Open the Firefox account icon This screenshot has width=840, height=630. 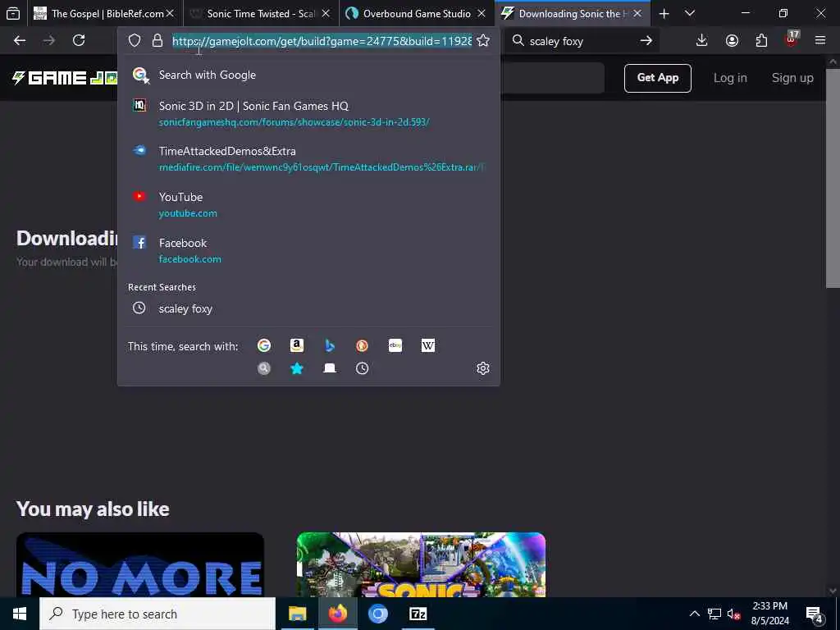[732, 41]
